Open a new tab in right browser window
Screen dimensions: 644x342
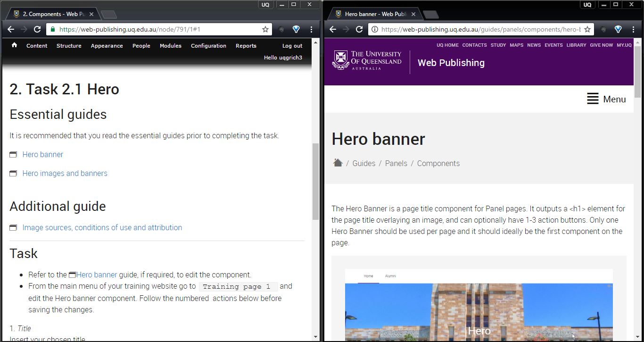pos(431,14)
